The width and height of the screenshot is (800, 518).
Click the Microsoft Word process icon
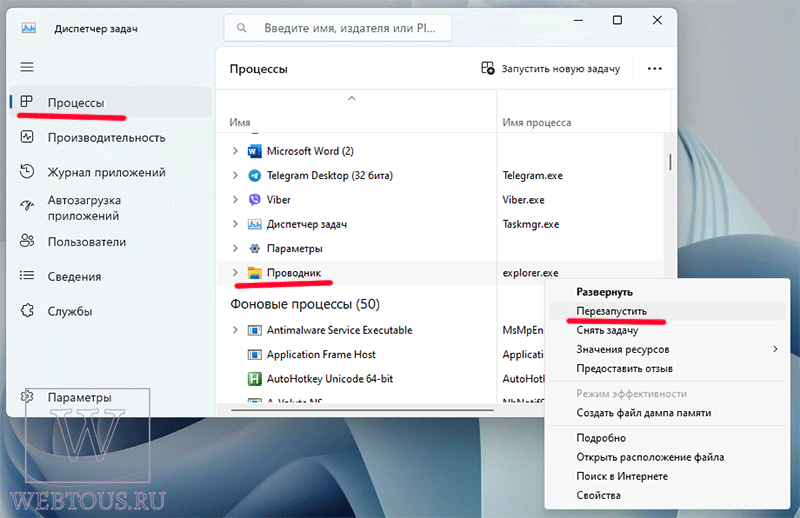coord(255,151)
